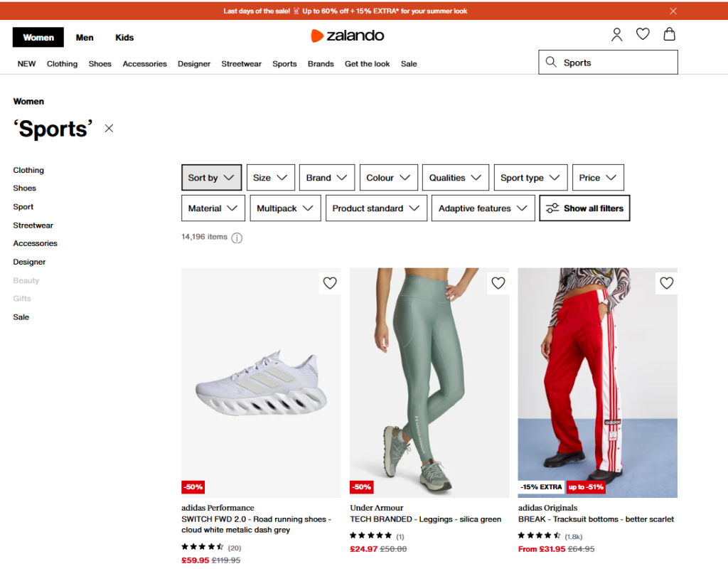Image resolution: width=728 pixels, height=569 pixels.
Task: Open Sale in the top navigation
Action: (x=409, y=63)
